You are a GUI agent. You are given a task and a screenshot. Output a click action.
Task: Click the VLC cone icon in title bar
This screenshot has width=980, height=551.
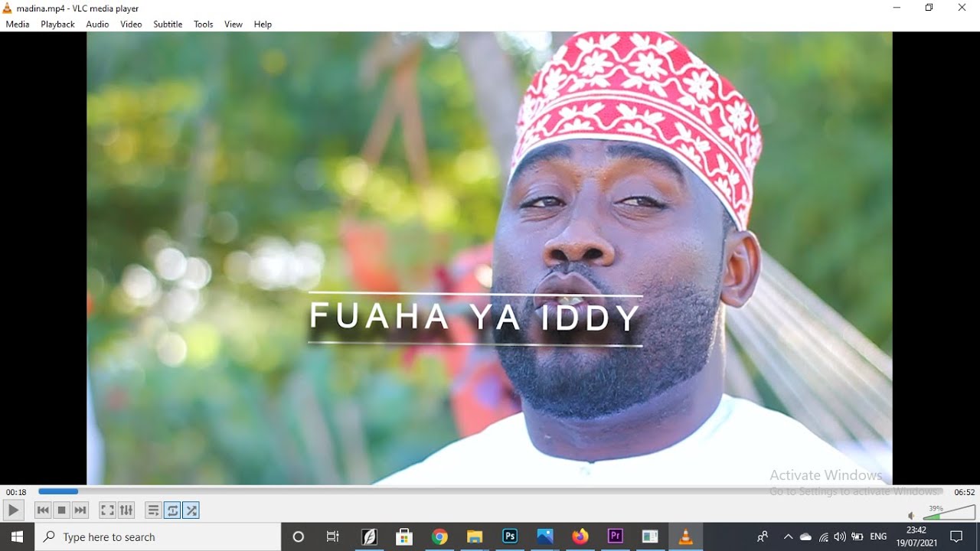[8, 8]
